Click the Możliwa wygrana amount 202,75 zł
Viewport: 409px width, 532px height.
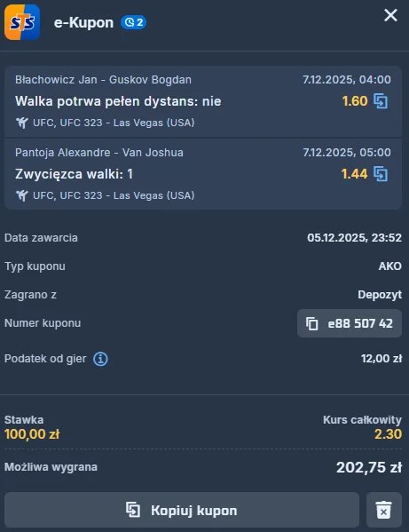(369, 467)
